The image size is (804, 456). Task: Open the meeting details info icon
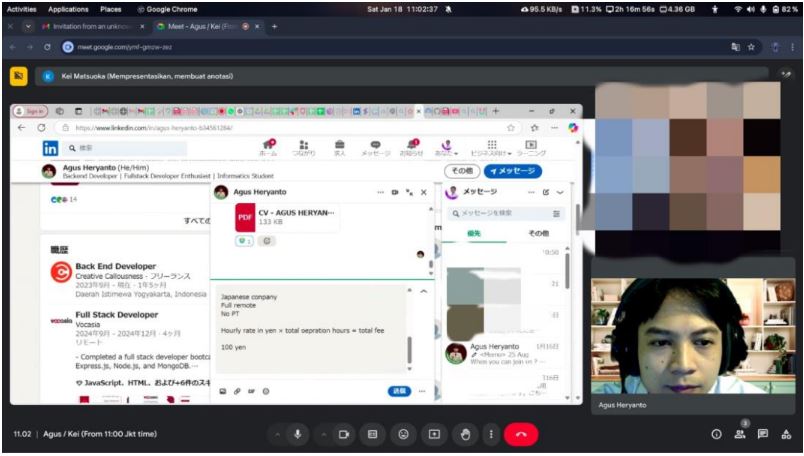coord(716,434)
